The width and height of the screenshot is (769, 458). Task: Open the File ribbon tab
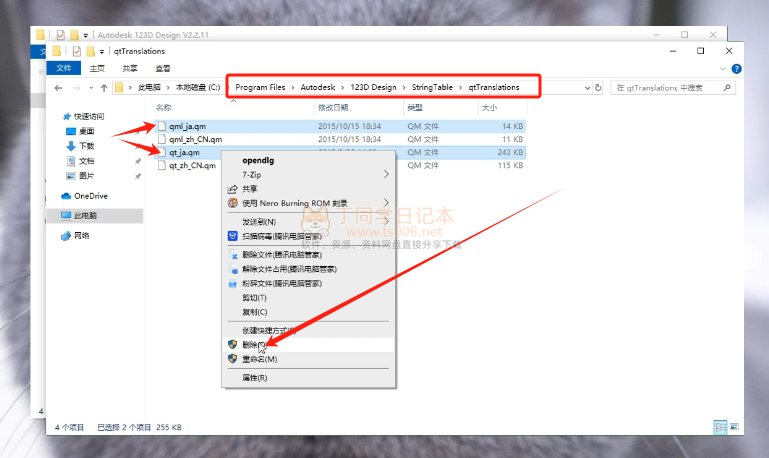pos(64,68)
